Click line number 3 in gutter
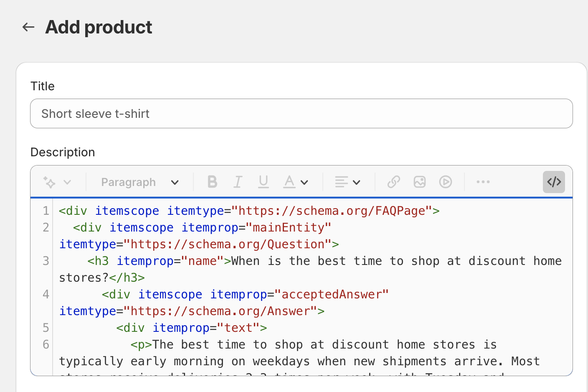This screenshot has width=588, height=392. pos(46,261)
